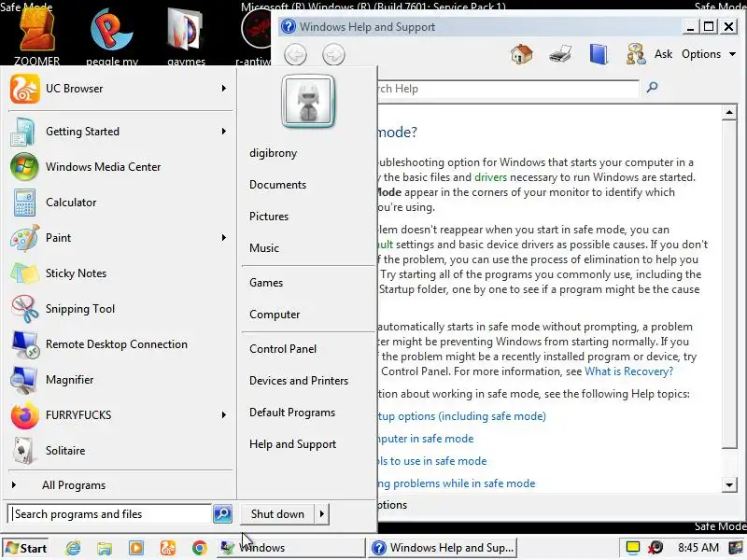Image resolution: width=747 pixels, height=560 pixels.
Task: Open the Getting Started icon
Action: [22, 132]
